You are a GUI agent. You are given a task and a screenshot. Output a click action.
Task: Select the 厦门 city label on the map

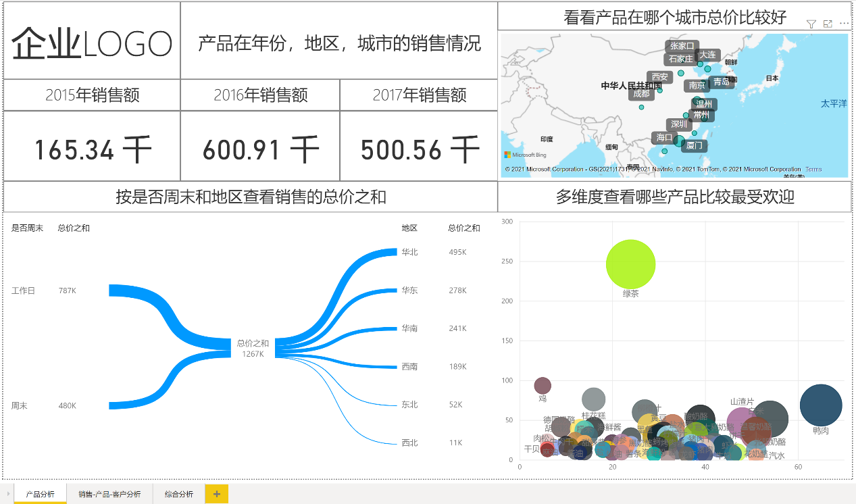(694, 145)
